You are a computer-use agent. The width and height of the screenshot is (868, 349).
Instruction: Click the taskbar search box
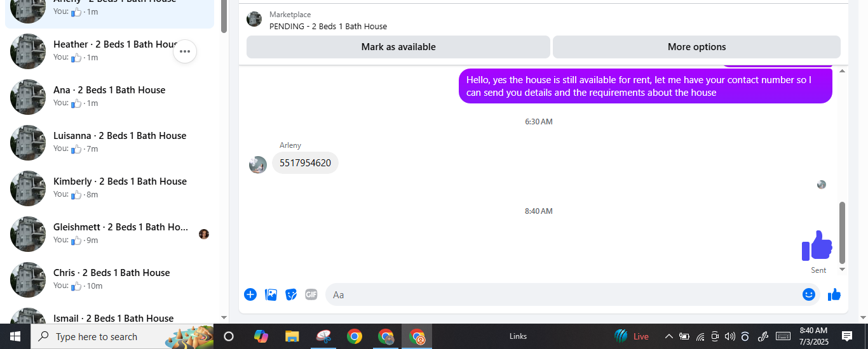coord(122,336)
